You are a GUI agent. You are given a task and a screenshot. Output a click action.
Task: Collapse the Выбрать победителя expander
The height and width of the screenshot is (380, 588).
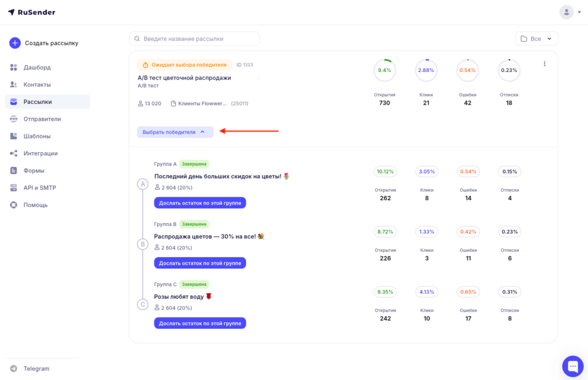[175, 132]
